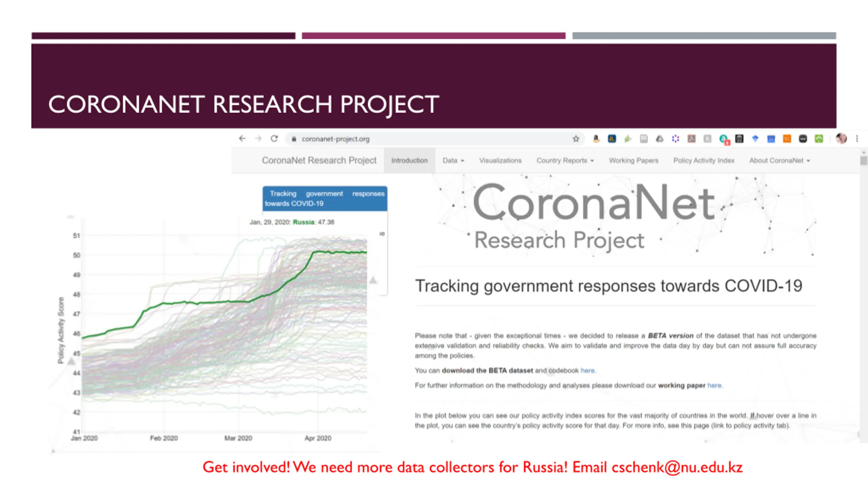
Task: Open the Adobe Acrobat extension icon
Action: 691,139
